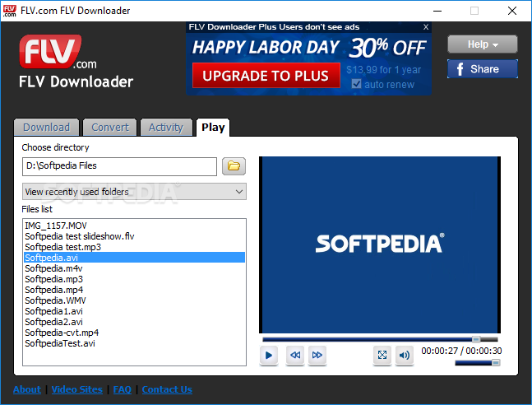Click the Softpedia video preview area

[380, 244]
